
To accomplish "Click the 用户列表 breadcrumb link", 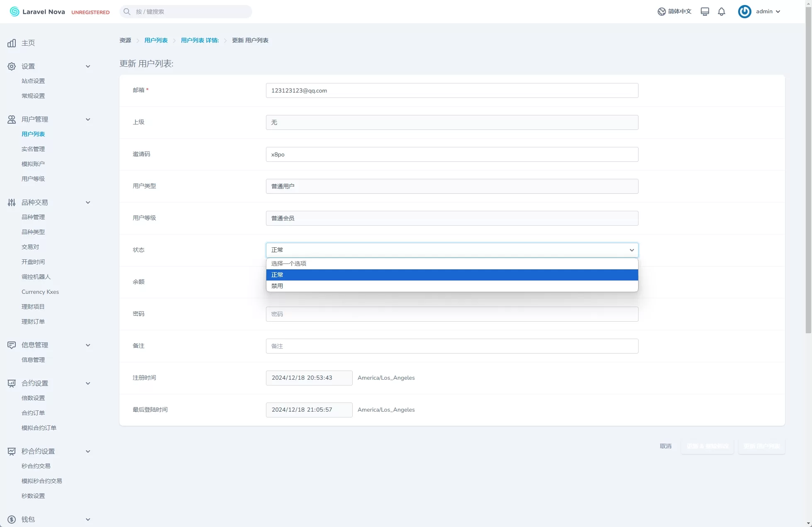I will coord(156,40).
